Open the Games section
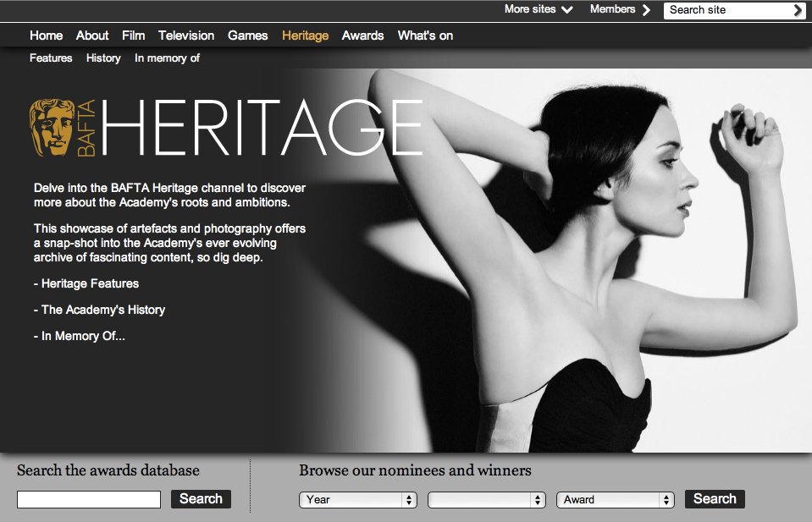 coord(247,36)
